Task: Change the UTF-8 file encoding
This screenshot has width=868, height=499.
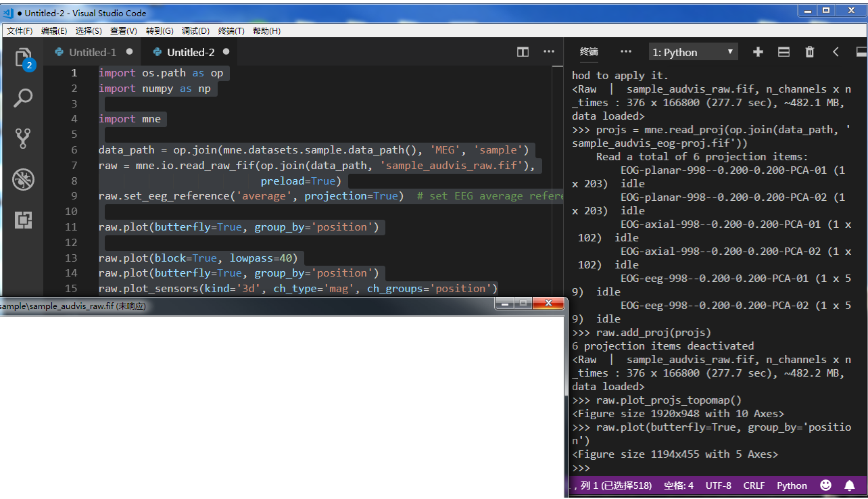Action: coord(719,485)
